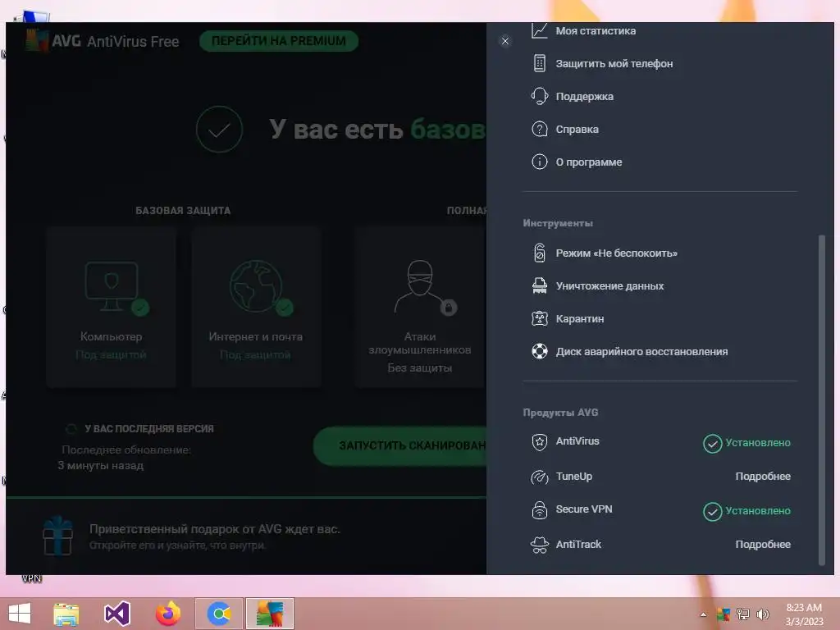Image resolution: width=840 pixels, height=630 pixels.
Task: Click У ВАС ПОСЛЕДНЯЯ ВЕРСИЯ update status
Action: click(149, 428)
